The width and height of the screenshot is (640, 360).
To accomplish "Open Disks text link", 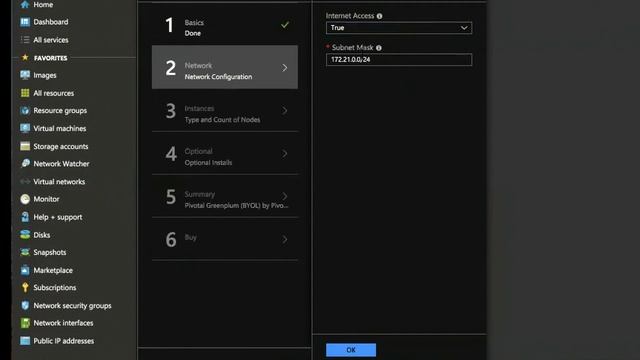I will tap(42, 235).
